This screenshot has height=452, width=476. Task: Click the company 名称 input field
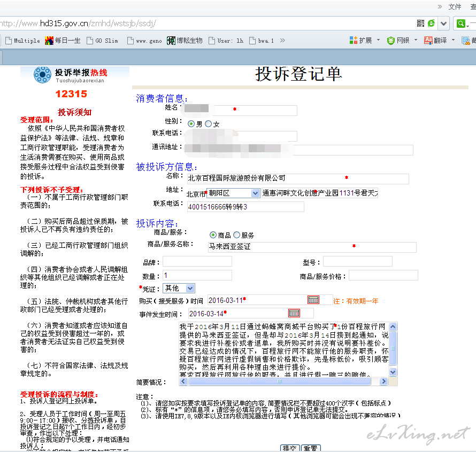[298, 178]
